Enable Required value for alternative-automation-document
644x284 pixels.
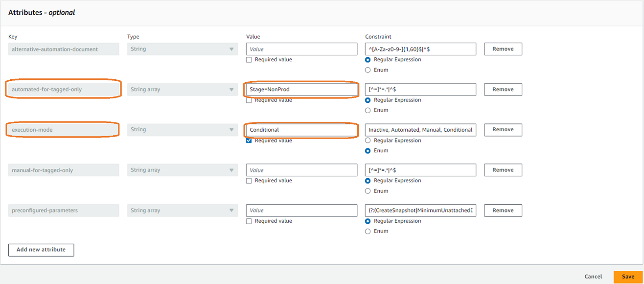[249, 59]
